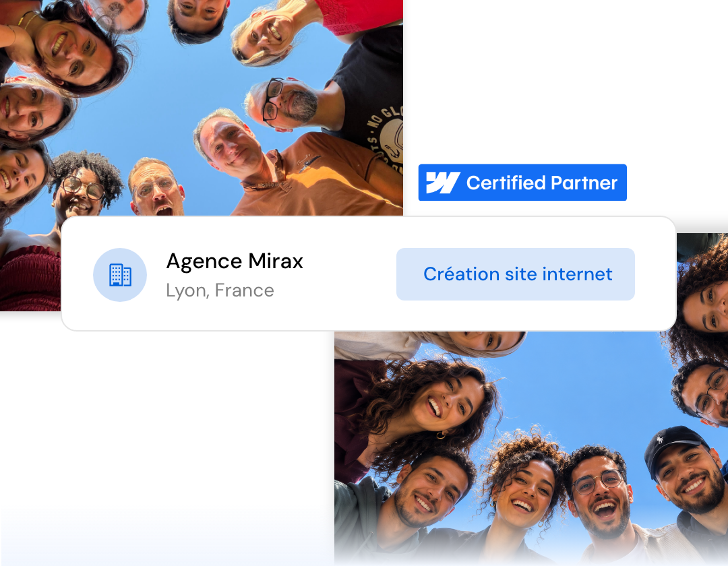Click the Agence Mirax agency name
The image size is (728, 566).
coord(235,261)
